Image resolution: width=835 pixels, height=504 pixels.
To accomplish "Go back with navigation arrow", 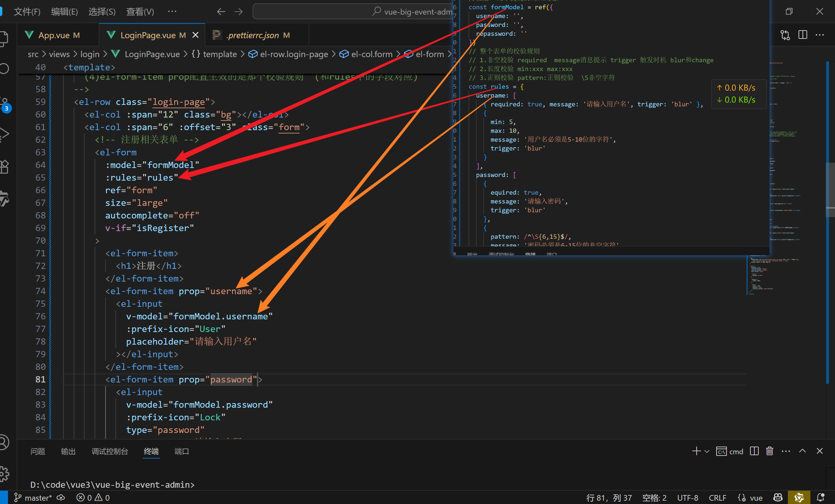I will [221, 12].
